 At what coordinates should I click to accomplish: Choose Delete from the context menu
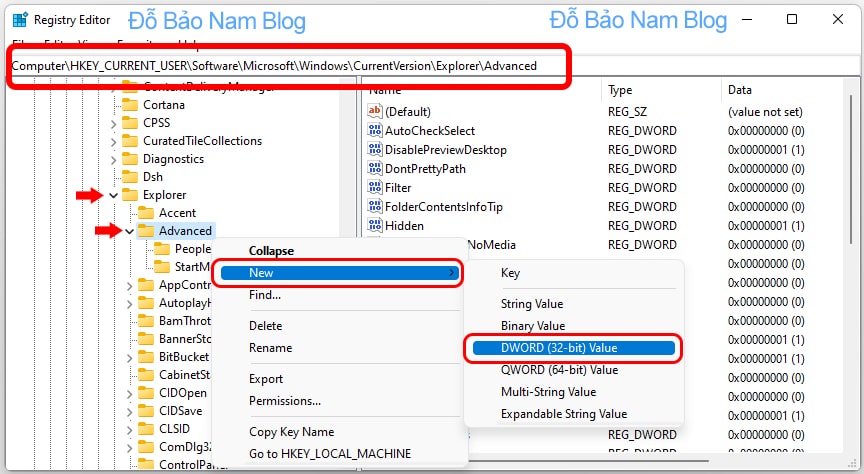(x=266, y=326)
